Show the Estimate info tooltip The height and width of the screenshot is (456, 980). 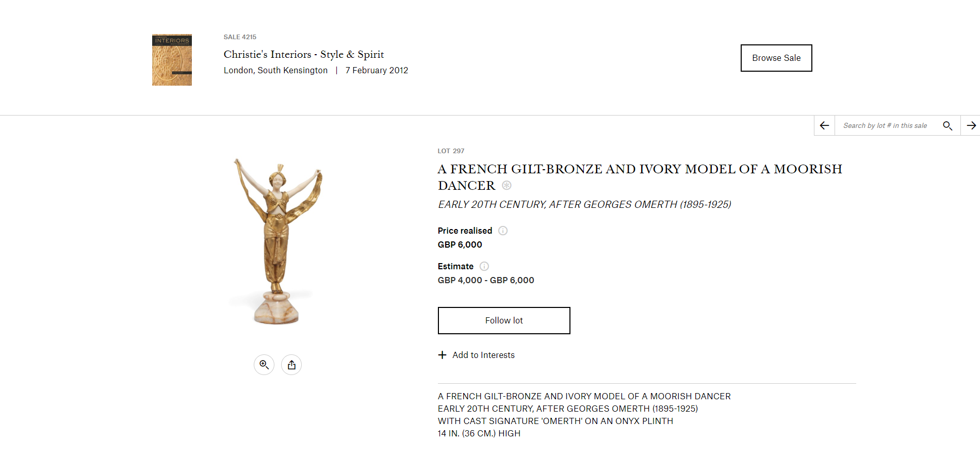tap(484, 266)
